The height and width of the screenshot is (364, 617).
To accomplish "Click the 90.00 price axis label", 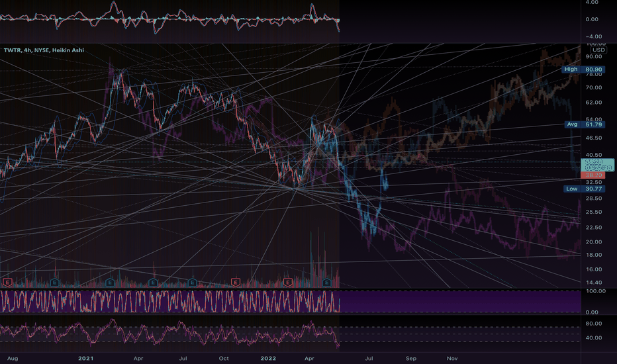I will [x=594, y=57].
